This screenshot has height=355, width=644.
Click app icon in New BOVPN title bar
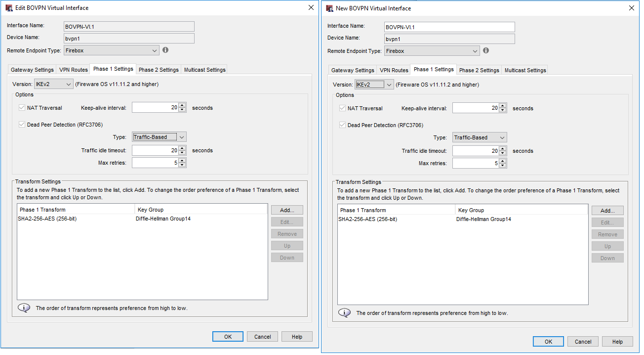(x=329, y=8)
